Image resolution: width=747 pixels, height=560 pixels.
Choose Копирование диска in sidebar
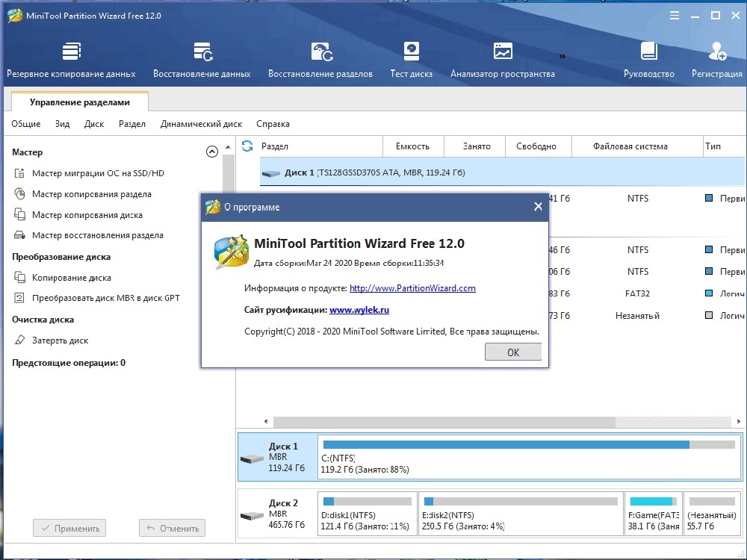(x=63, y=278)
